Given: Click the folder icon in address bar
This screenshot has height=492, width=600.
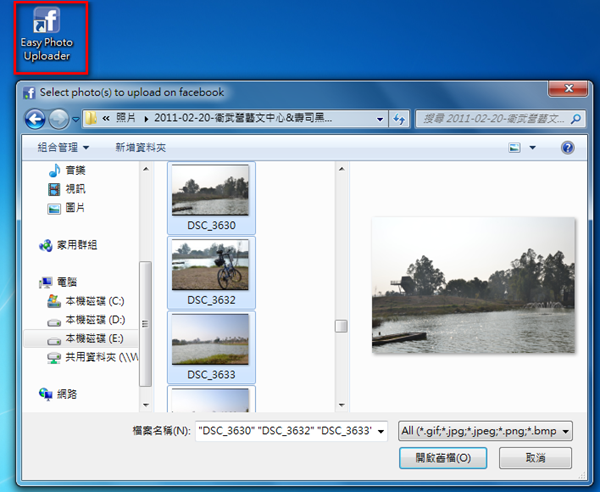Looking at the screenshot, I should coord(91,118).
